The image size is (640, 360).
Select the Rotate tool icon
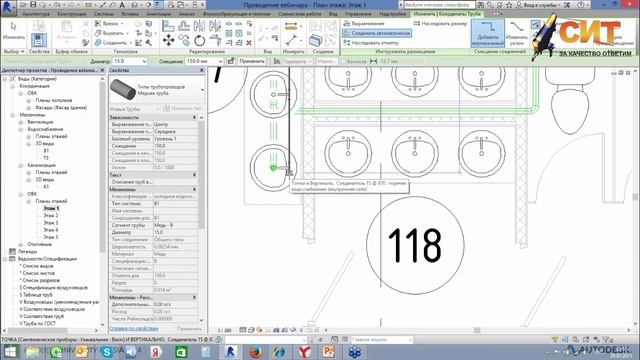click(200, 40)
